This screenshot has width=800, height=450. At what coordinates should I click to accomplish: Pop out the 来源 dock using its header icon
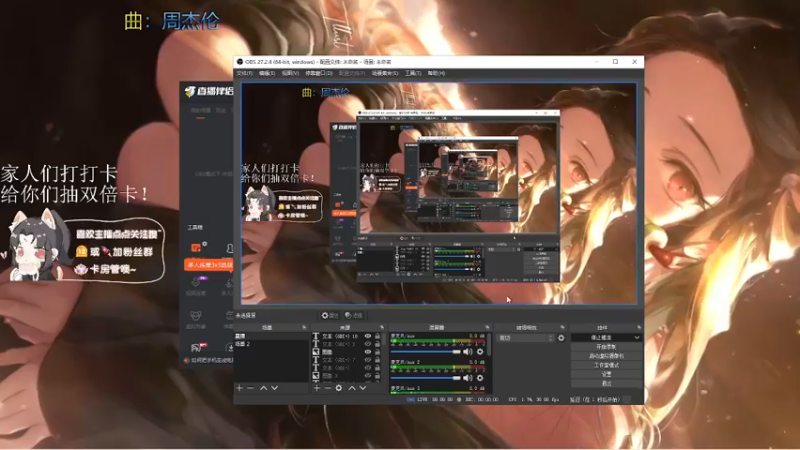[x=382, y=328]
